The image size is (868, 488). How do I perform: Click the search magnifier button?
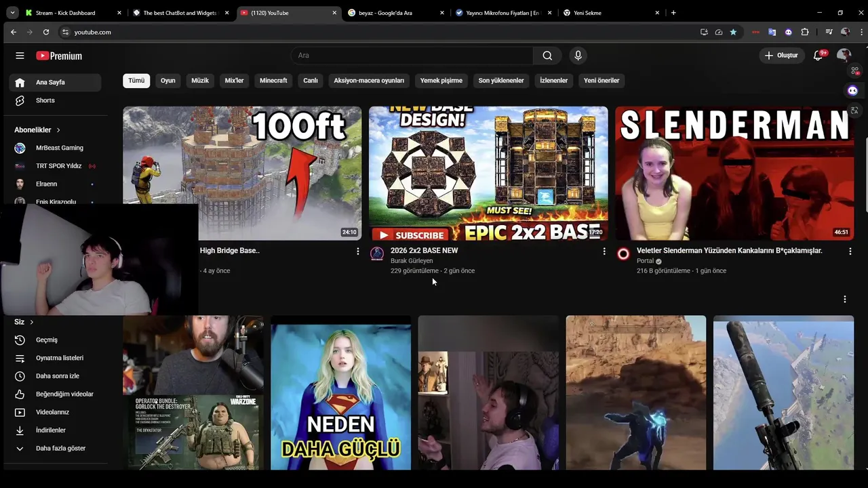pyautogui.click(x=547, y=56)
